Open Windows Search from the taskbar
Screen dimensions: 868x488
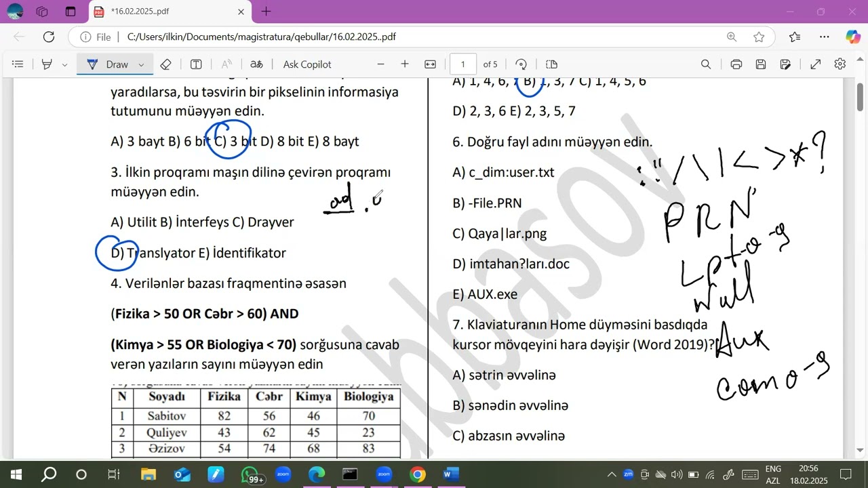tap(49, 474)
